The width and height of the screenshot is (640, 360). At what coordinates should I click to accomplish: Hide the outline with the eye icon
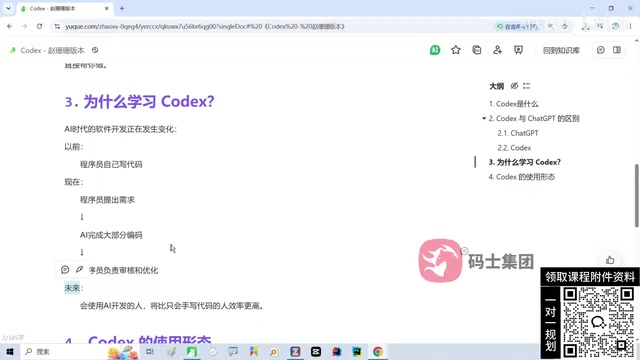[514, 86]
